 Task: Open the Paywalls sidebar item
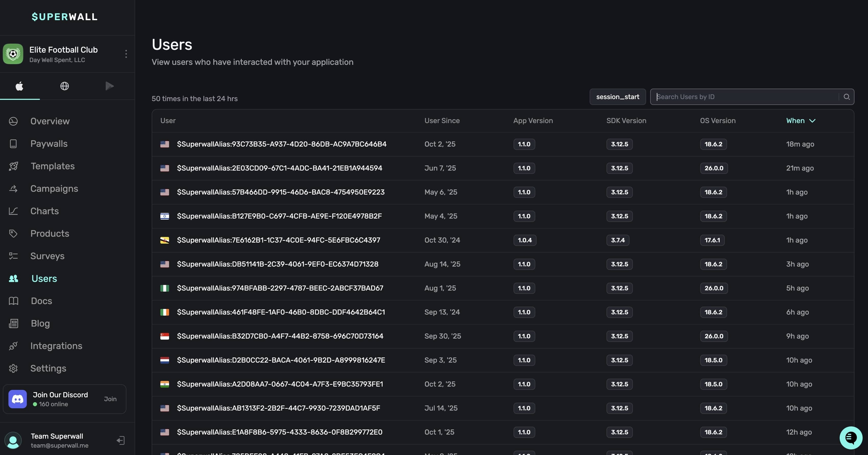[49, 144]
